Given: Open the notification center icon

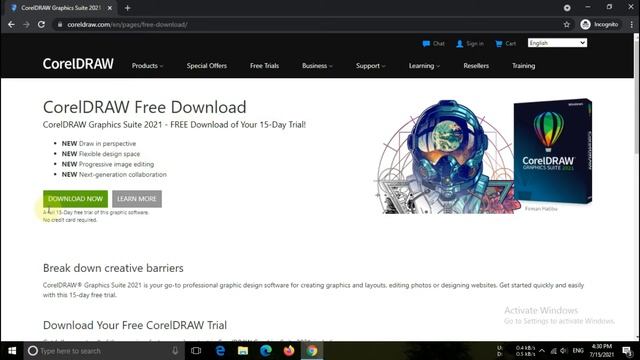Looking at the screenshot, I should (x=627, y=351).
